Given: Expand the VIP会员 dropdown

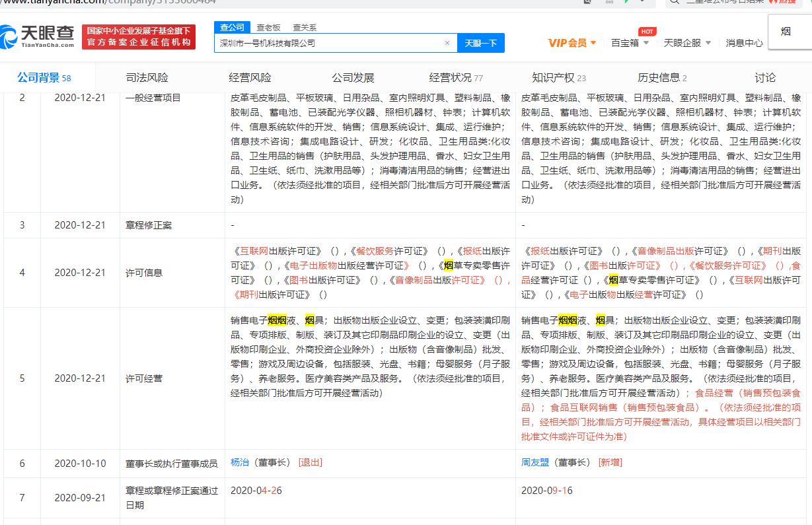Looking at the screenshot, I should click(x=572, y=43).
